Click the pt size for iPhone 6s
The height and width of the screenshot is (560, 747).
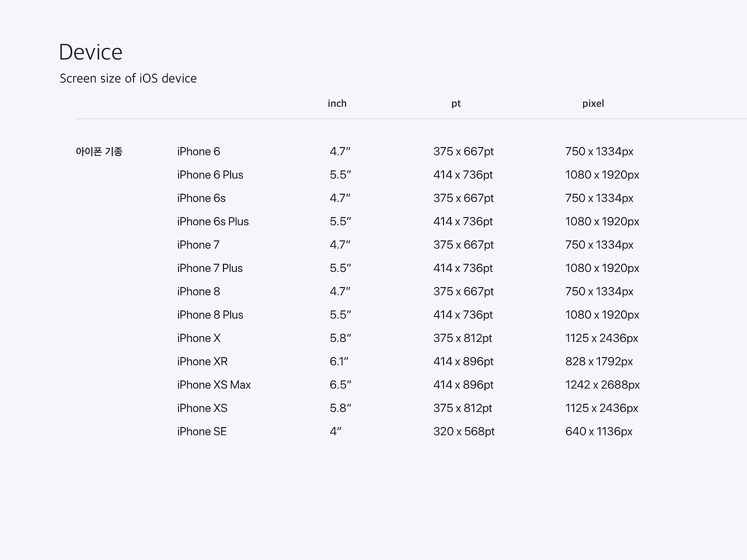[x=463, y=198]
